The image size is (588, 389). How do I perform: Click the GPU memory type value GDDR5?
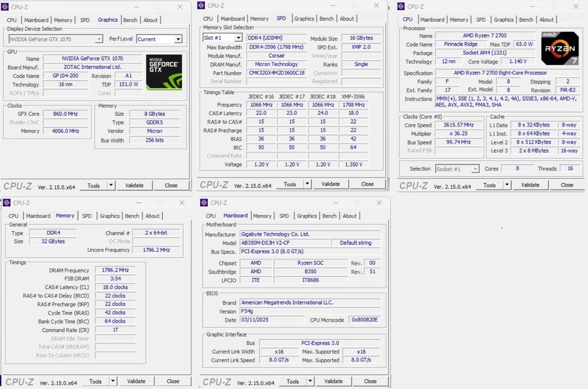pyautogui.click(x=154, y=122)
